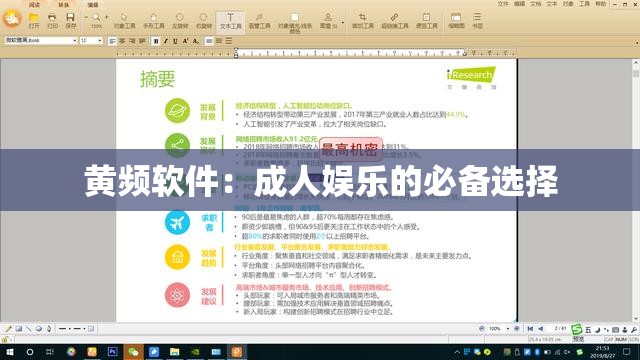Toggle bold (B) formatting

coord(156,41)
